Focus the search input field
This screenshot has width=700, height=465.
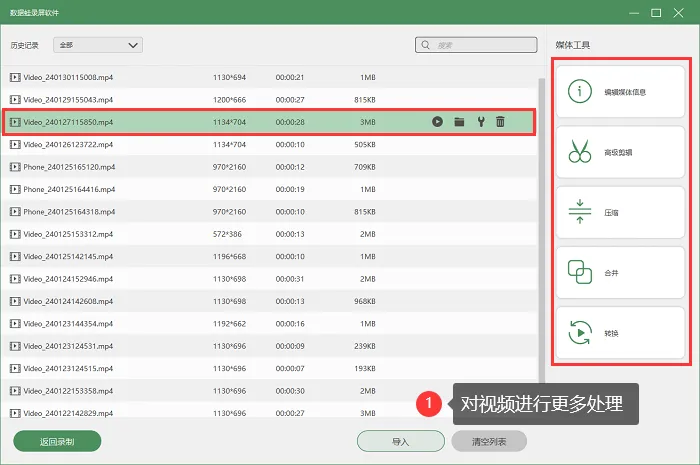click(476, 45)
